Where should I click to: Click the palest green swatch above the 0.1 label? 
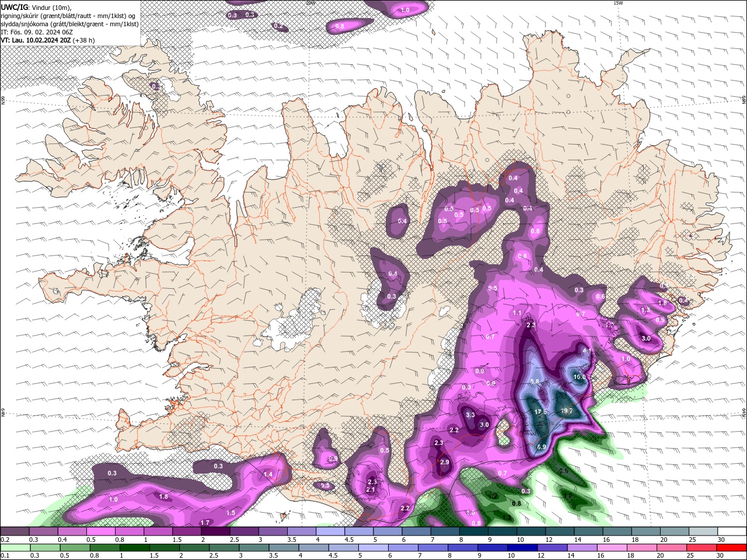click(x=15, y=548)
